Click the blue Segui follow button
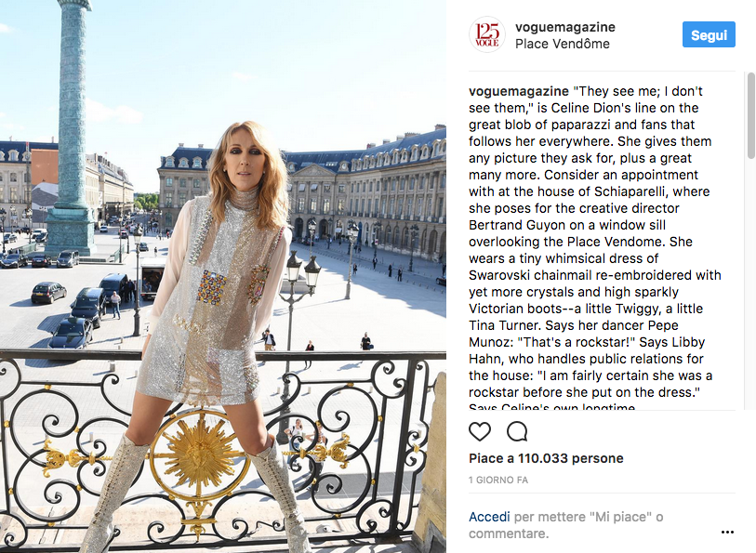 [709, 34]
